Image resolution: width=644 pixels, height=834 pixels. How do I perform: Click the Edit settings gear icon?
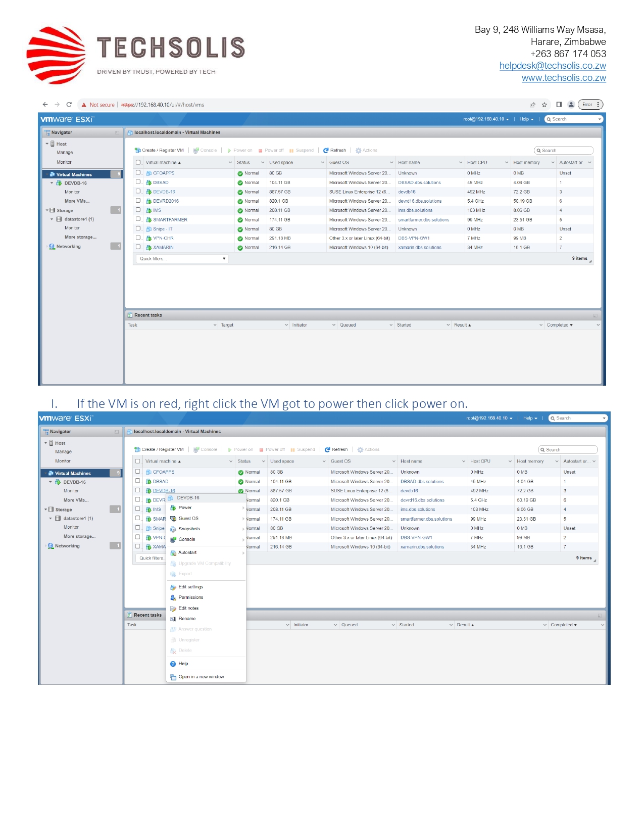pyautogui.click(x=173, y=587)
